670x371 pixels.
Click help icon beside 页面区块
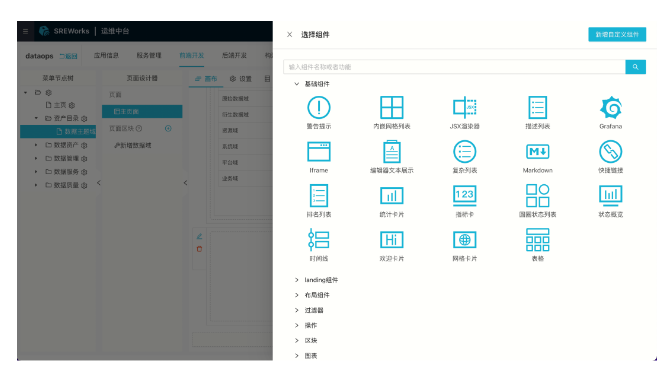(139, 128)
